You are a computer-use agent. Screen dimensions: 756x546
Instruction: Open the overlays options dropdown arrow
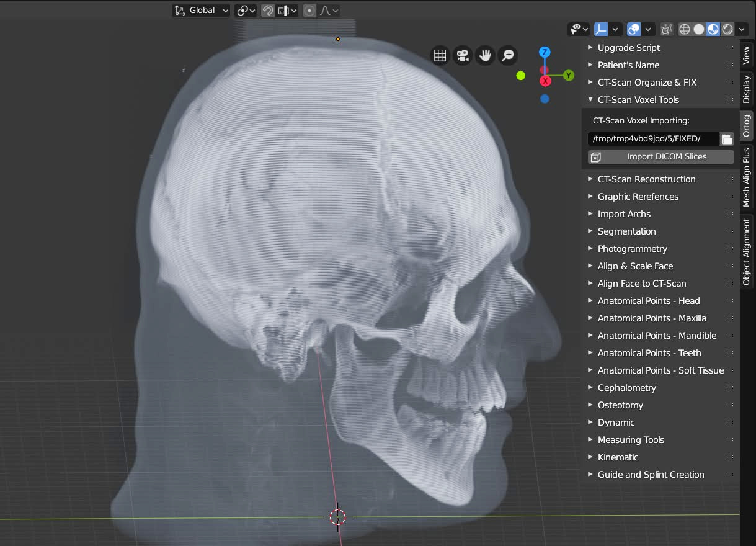[648, 29]
